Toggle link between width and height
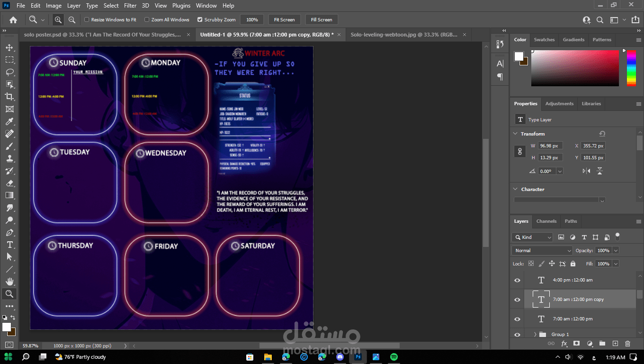The width and height of the screenshot is (644, 364). click(520, 152)
